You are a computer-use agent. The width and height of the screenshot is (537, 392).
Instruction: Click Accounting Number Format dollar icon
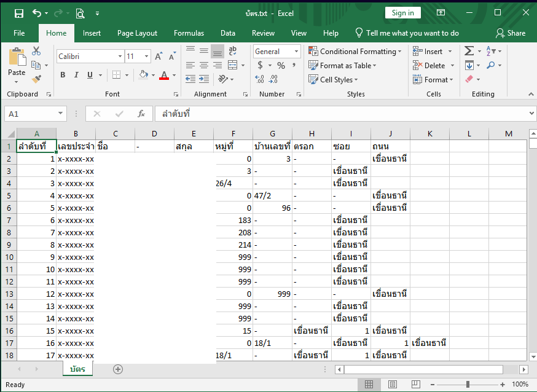tap(260, 65)
